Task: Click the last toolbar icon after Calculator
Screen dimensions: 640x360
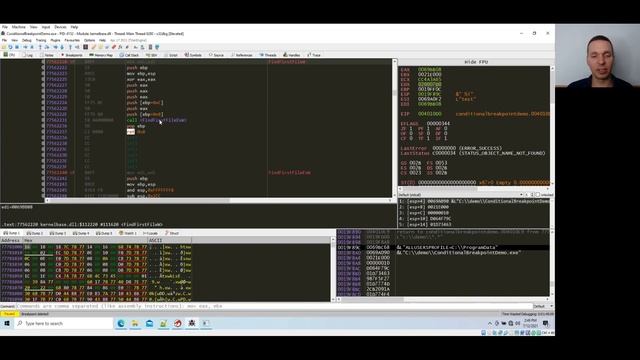Action: click(157, 47)
